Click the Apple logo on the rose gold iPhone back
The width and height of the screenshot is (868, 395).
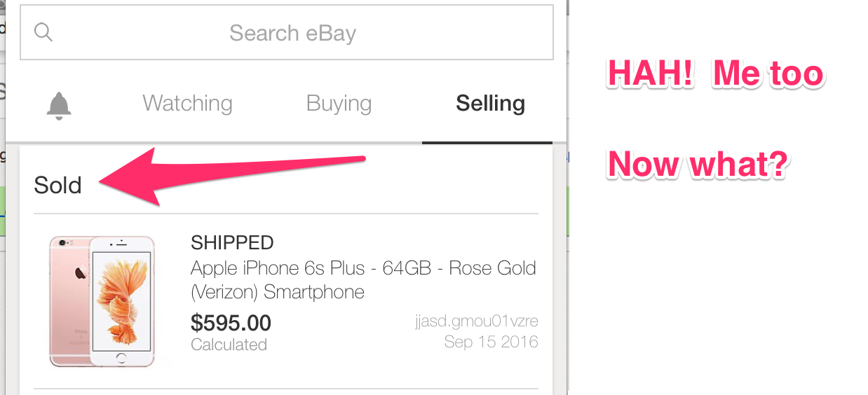click(80, 272)
